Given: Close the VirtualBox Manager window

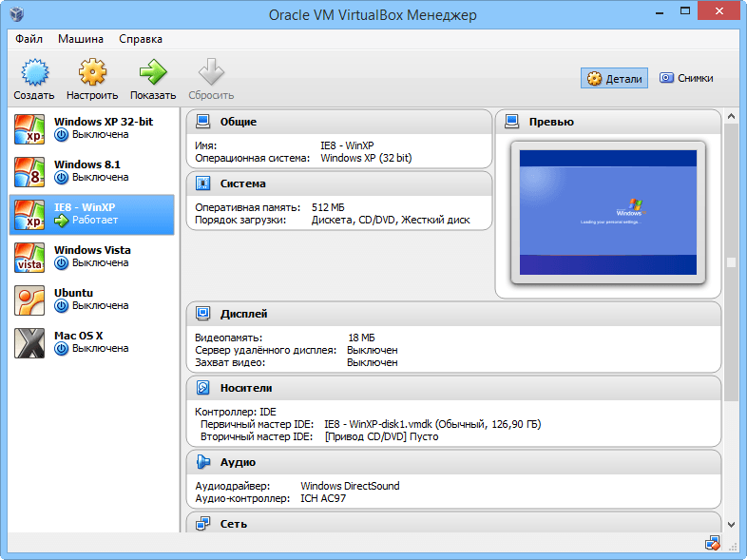Looking at the screenshot, I should tap(719, 11).
